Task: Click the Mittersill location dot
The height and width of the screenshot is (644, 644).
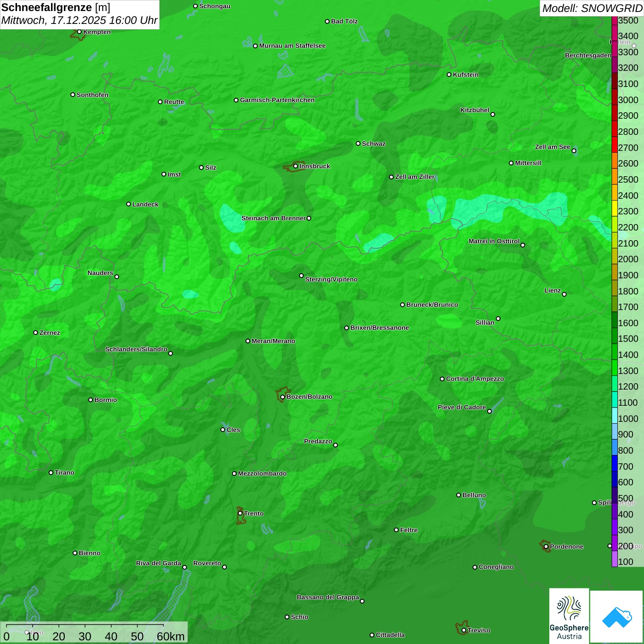Action: (511, 163)
